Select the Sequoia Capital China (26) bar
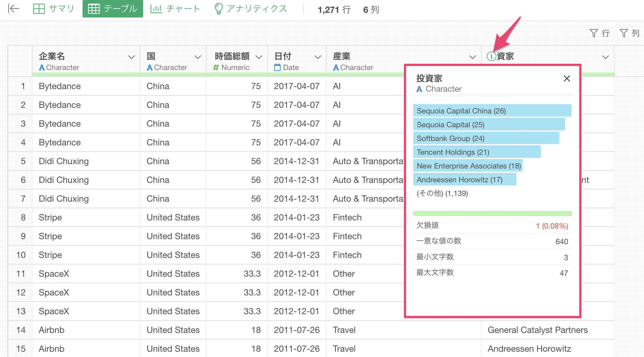Image resolution: width=644 pixels, height=357 pixels. coord(492,111)
